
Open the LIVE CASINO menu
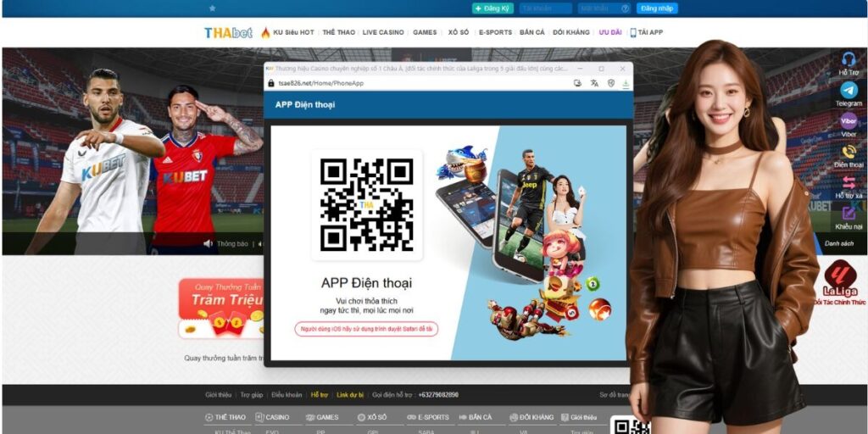(x=383, y=32)
